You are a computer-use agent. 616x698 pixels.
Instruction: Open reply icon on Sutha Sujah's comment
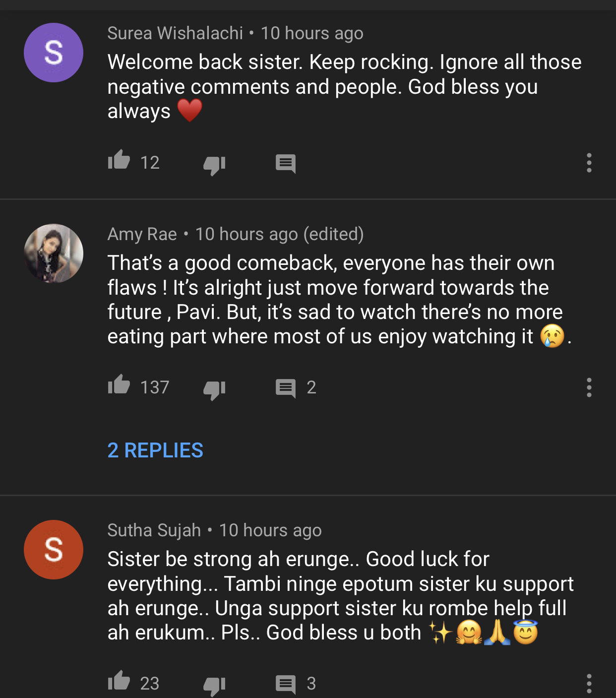(x=286, y=684)
